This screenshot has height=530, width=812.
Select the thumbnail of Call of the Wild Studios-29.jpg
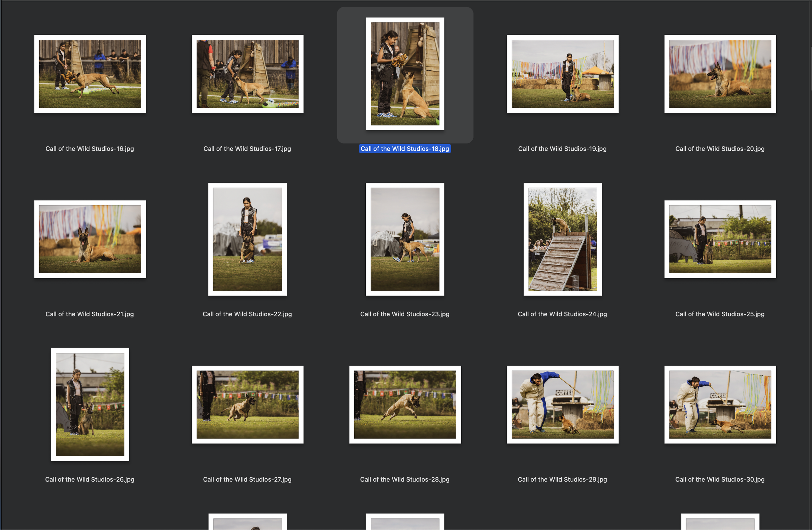563,405
